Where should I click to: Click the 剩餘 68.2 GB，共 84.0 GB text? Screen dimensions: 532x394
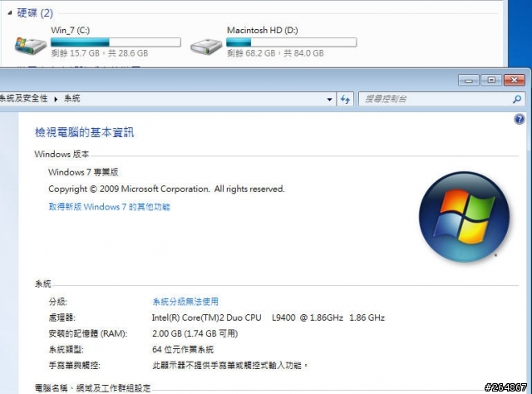coord(275,53)
